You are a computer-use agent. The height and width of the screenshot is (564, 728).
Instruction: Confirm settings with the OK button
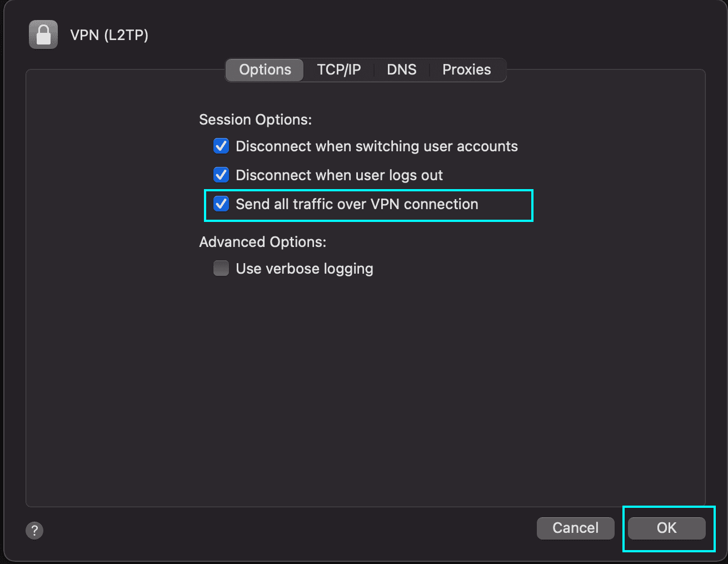[x=666, y=528]
